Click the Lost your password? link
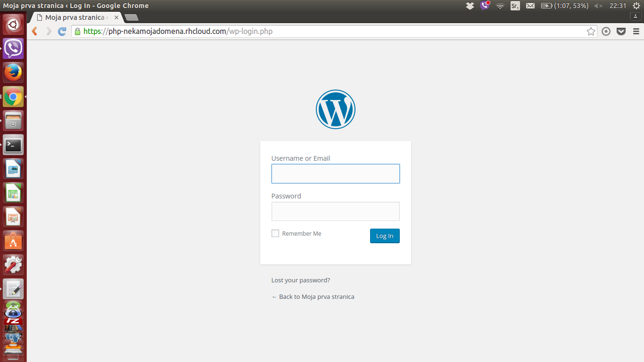 301,280
